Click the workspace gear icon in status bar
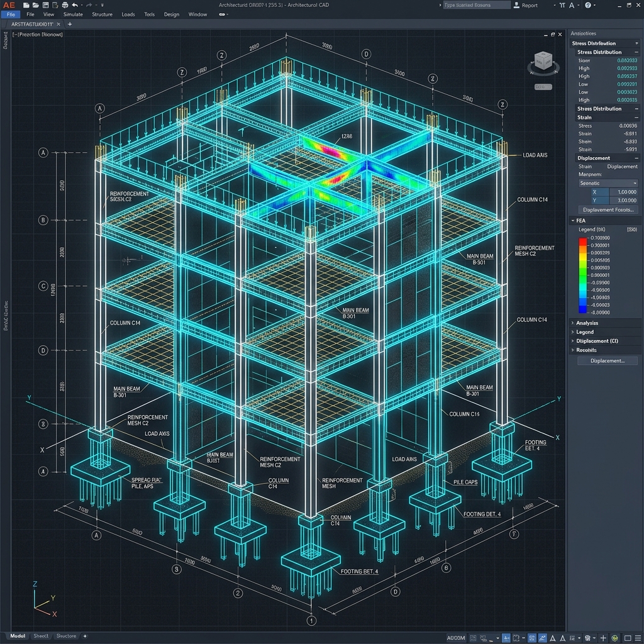Viewport: 644px width, 644px height. click(588, 638)
